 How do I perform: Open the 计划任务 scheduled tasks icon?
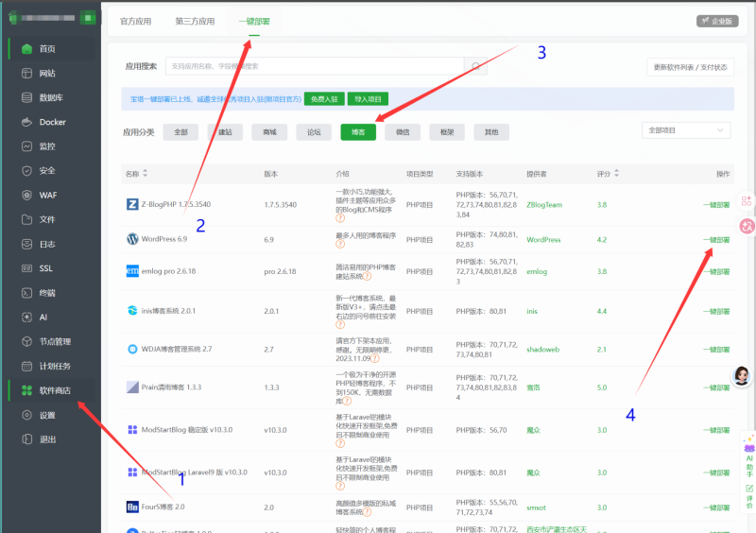point(27,366)
